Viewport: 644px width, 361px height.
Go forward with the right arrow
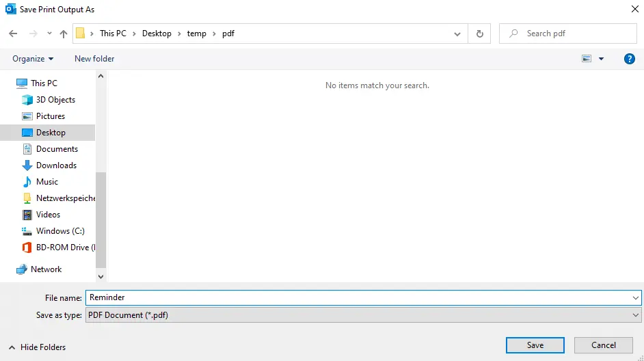coord(33,34)
